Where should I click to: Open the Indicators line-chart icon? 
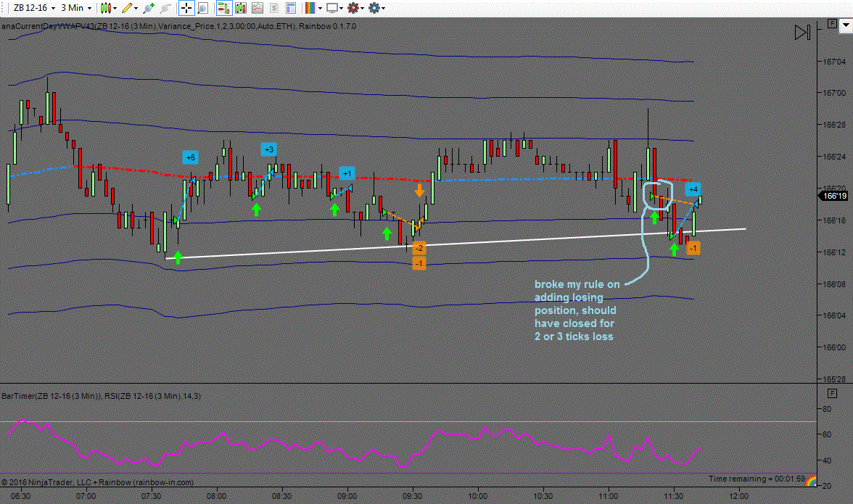[x=257, y=8]
